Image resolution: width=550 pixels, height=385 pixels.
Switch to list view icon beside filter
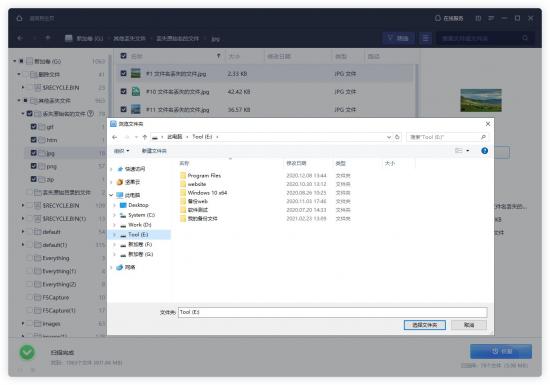pyautogui.click(x=426, y=38)
